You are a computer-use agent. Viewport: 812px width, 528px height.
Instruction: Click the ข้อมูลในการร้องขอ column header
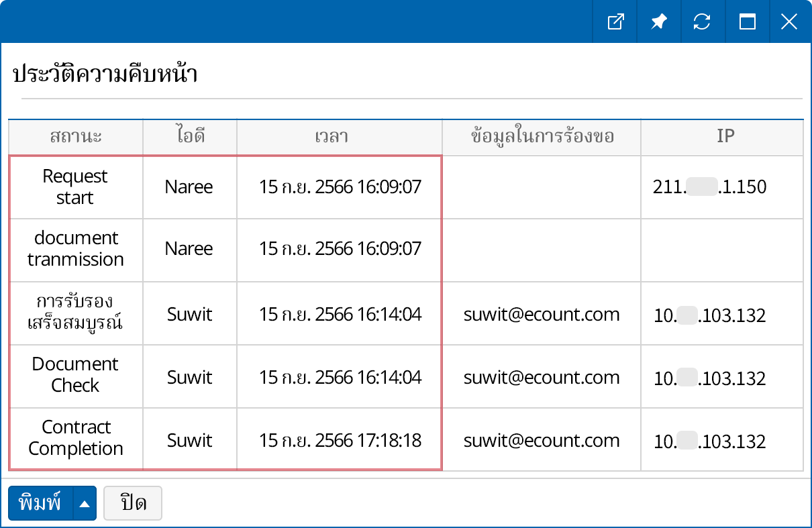pos(542,137)
